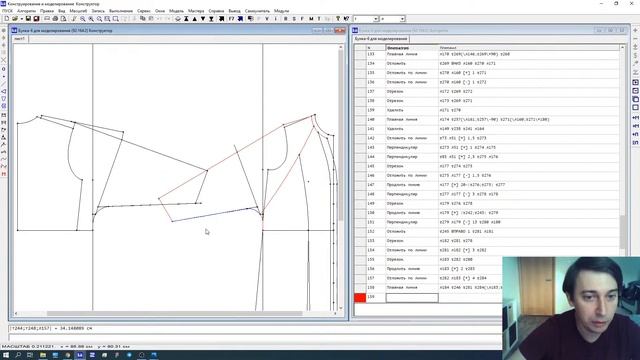640x360 pixels.
Task: Click the drawing window vertical scrollbar thumb
Action: coord(341,135)
